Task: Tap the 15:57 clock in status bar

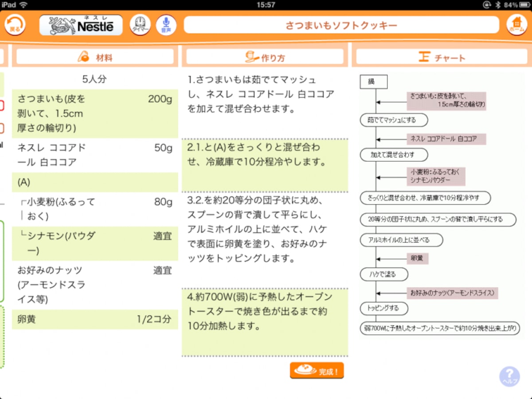Action: pos(266,4)
